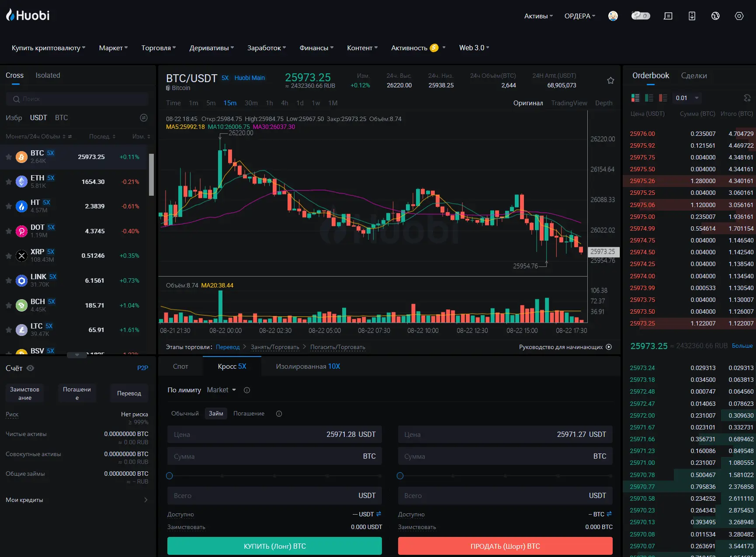Expand the Деривативы menu
Viewport: 756px width, 557px height.
pos(212,48)
